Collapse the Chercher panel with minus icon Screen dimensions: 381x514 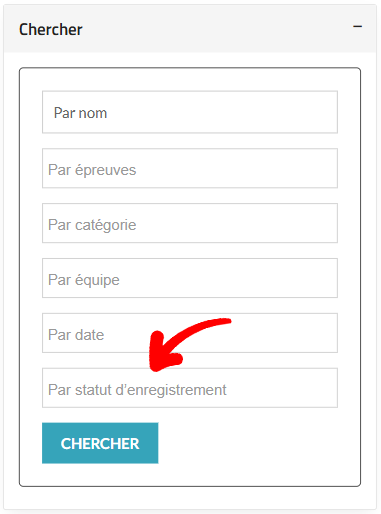(357, 26)
